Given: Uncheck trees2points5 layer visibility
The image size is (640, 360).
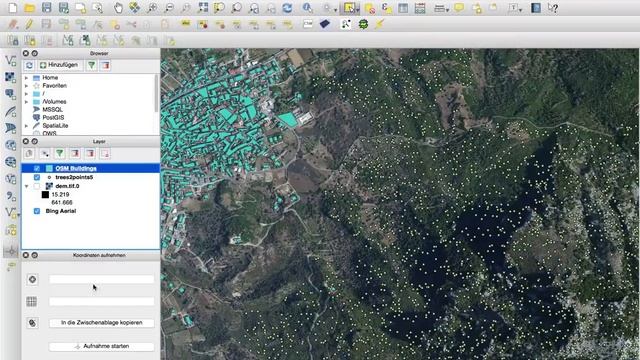Looking at the screenshot, I should point(37,177).
